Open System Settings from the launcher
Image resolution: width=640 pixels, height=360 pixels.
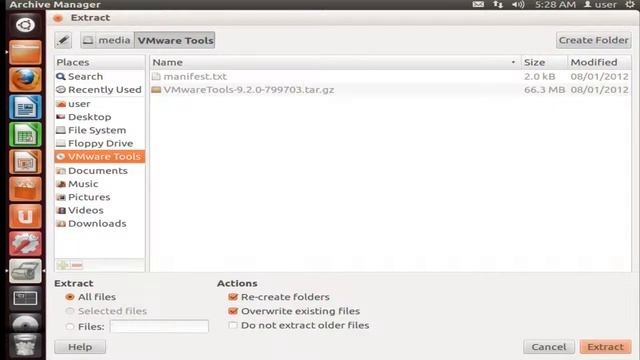pyautogui.click(x=25, y=244)
